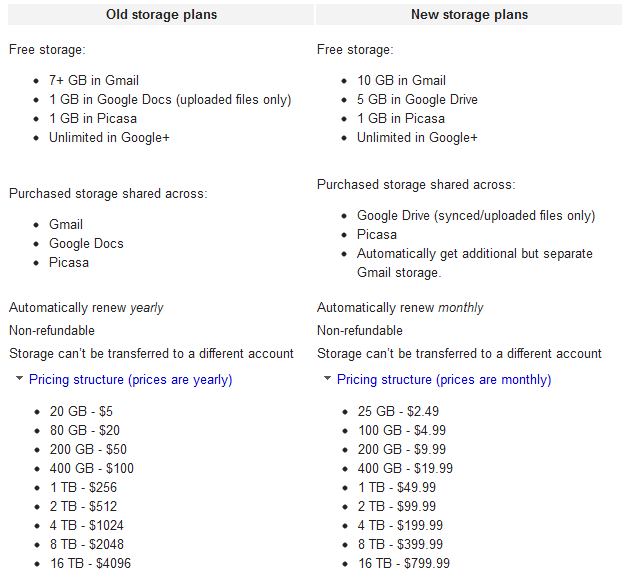Select the '10 GB in Gmail' item
The image size is (630, 586).
click(401, 80)
